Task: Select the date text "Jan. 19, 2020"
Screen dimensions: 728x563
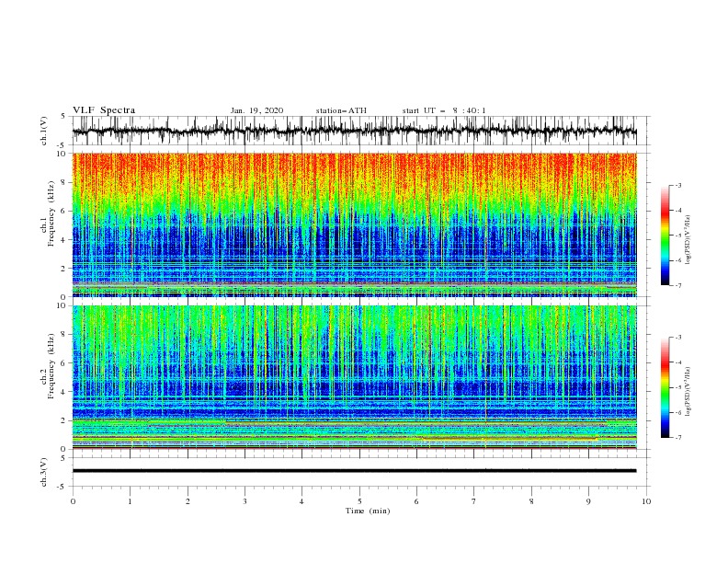Action: click(256, 110)
